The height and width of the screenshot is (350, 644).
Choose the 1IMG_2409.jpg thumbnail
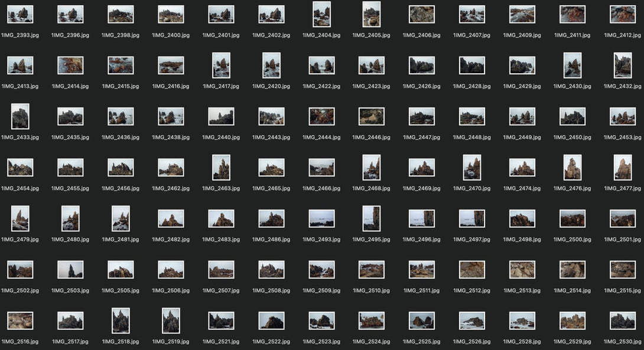pos(522,14)
